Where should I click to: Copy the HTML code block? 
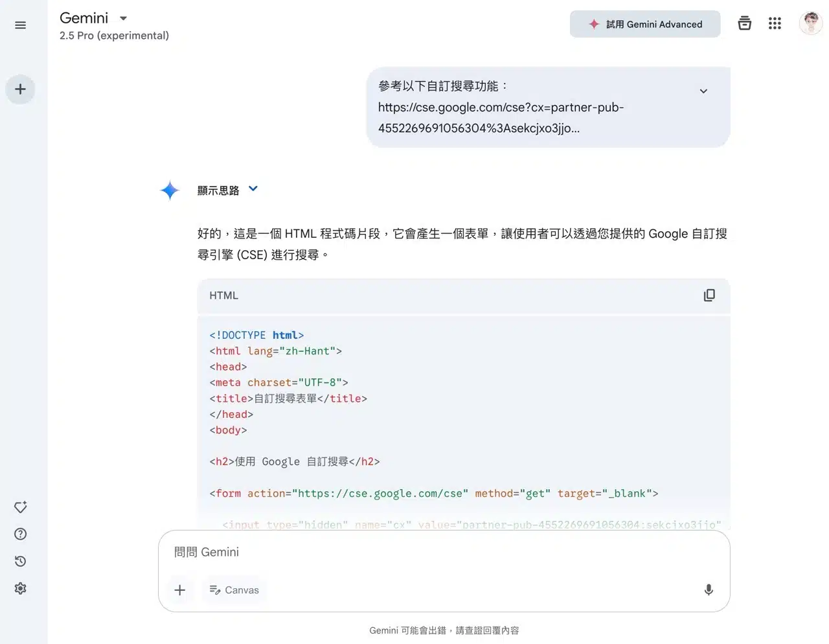tap(709, 295)
